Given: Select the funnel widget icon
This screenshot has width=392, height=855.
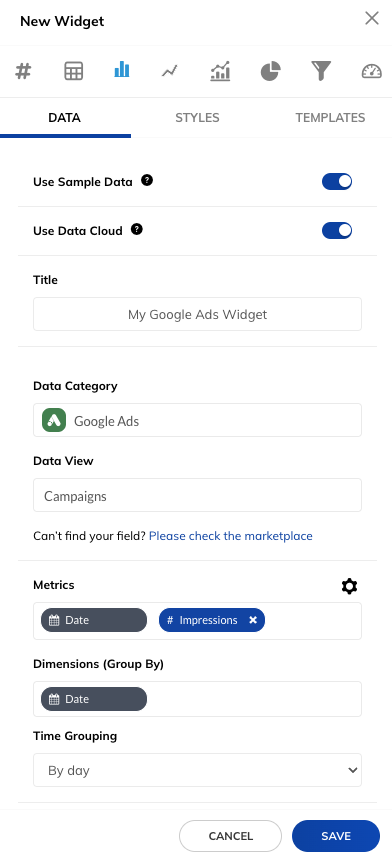Looking at the screenshot, I should (321, 71).
